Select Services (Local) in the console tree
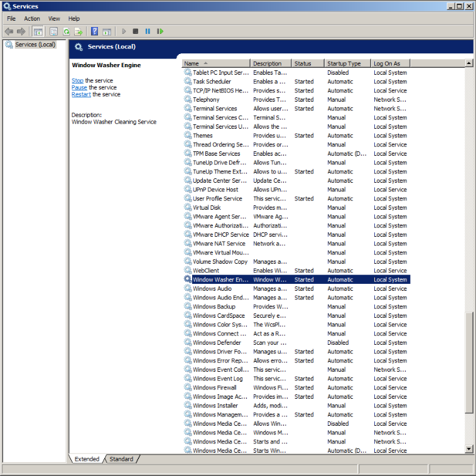476x476 pixels. pos(35,45)
